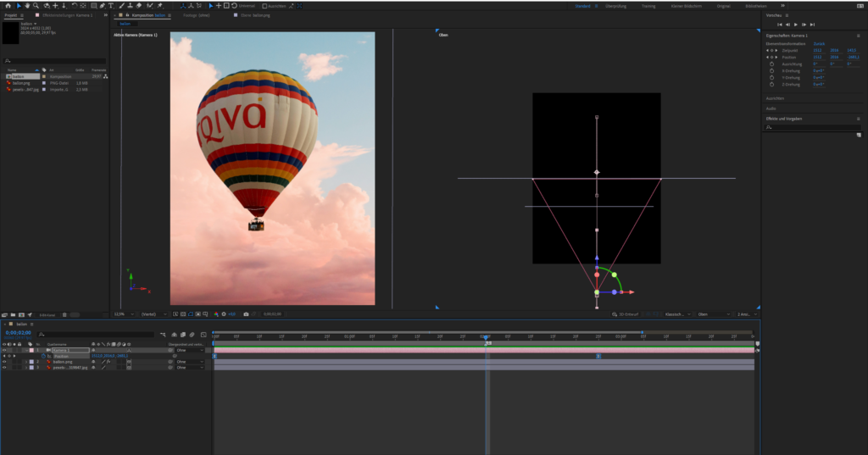
Task: Open the collapsed Audio panel
Action: click(x=771, y=108)
